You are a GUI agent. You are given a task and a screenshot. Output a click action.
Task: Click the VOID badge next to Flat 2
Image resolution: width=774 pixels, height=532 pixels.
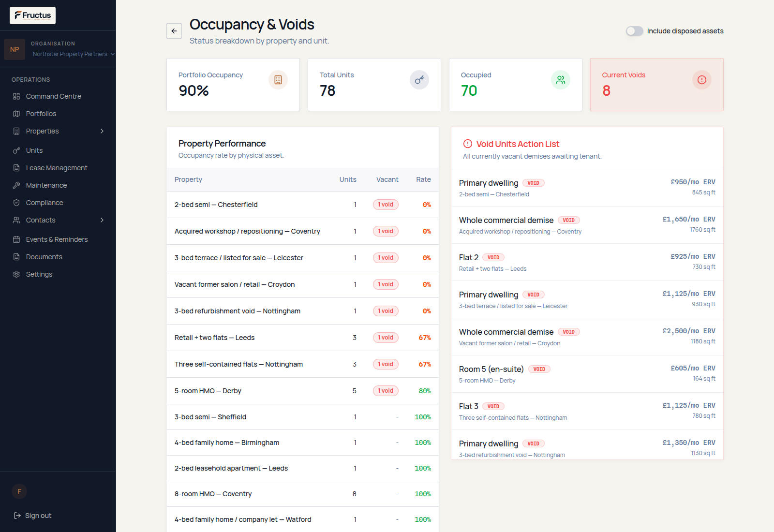point(493,257)
